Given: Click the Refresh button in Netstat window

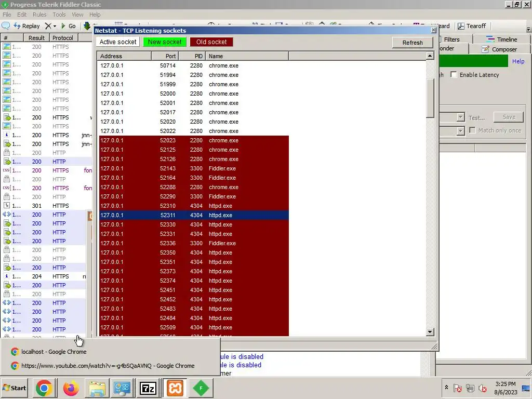Looking at the screenshot, I should pos(412,43).
